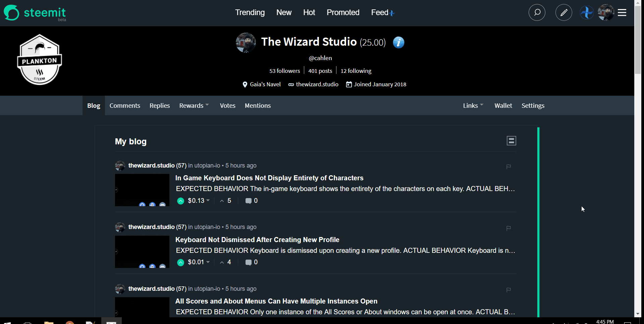Image resolution: width=644 pixels, height=324 pixels.
Task: Open the hamburger main menu
Action: (x=622, y=13)
